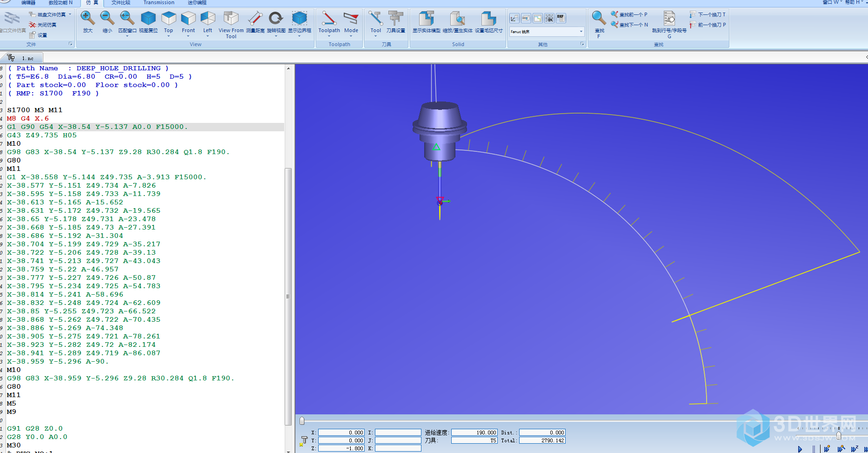Adjust the simulation speed slider knob
This screenshot has width=868, height=453.
(x=838, y=436)
